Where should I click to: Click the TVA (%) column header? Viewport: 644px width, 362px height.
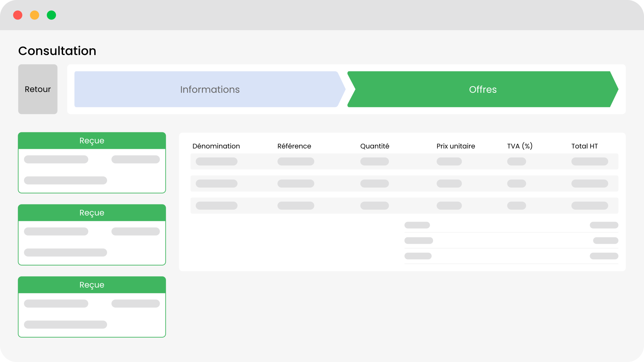[520, 146]
